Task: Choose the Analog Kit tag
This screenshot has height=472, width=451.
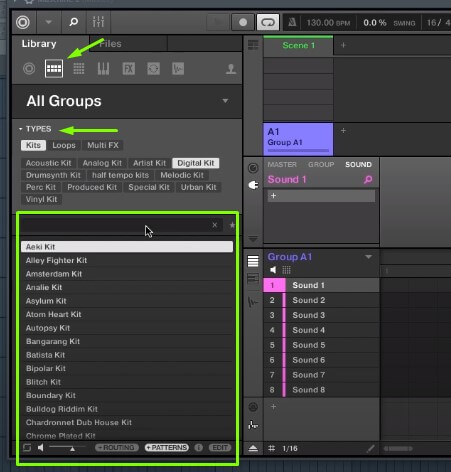Action: click(102, 163)
